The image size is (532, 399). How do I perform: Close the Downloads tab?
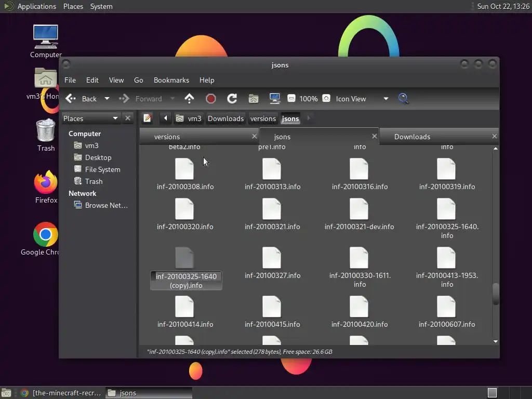click(495, 136)
